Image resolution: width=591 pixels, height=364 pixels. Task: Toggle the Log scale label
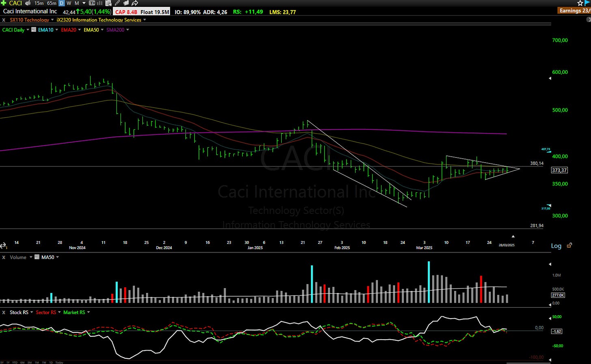(556, 246)
